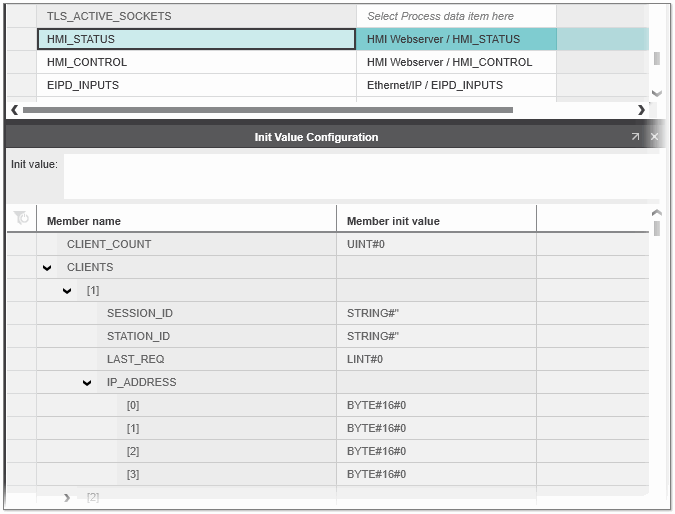Click the CLIENT_COUNT UINT#0 value cell
This screenshot has width=675, height=514.
point(436,245)
